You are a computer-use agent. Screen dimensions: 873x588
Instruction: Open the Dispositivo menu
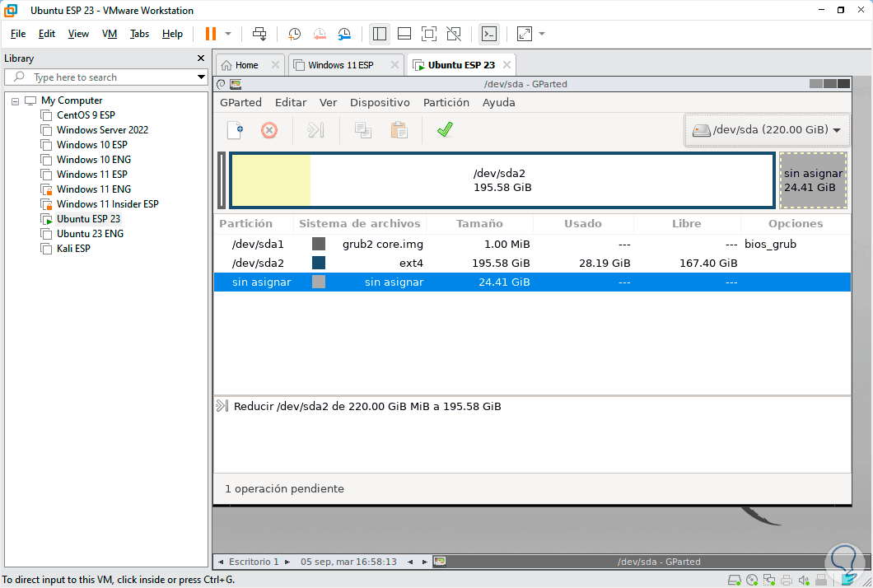[380, 102]
